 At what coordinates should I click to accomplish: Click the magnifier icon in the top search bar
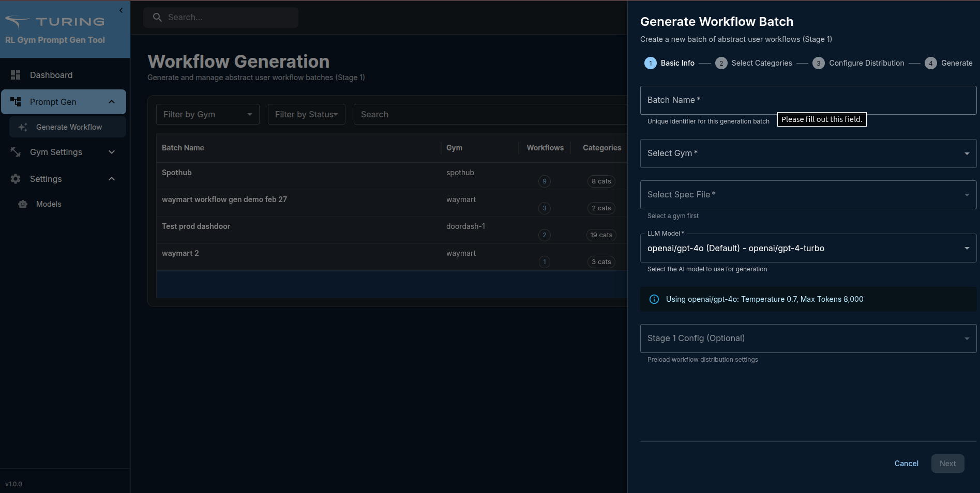pyautogui.click(x=157, y=17)
